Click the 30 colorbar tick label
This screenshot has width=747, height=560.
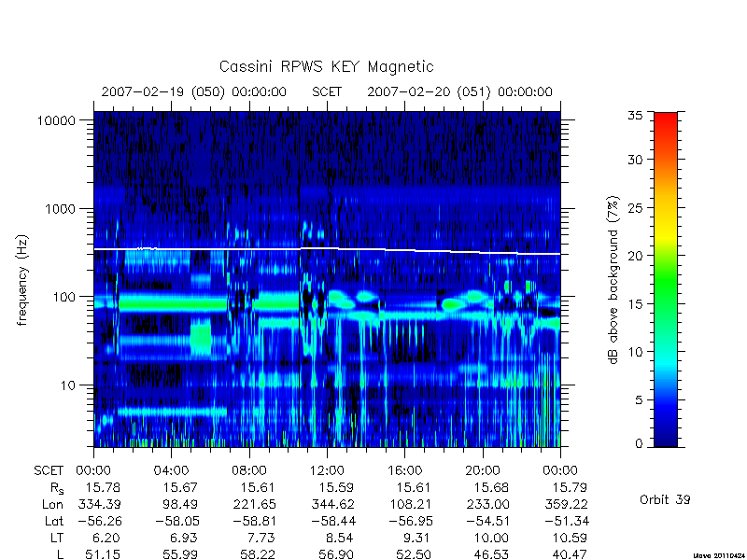pos(635,160)
